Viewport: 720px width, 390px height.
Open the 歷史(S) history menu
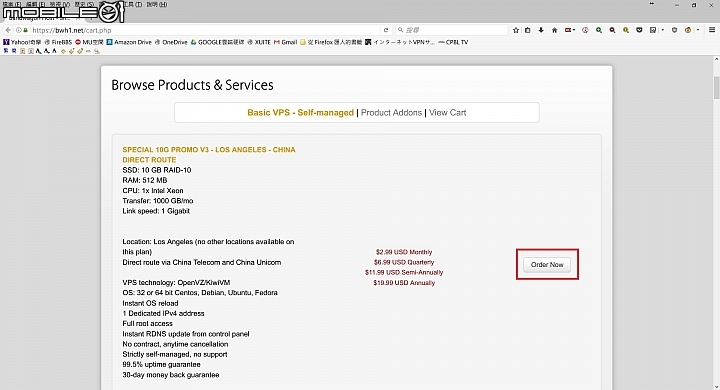[x=84, y=5]
